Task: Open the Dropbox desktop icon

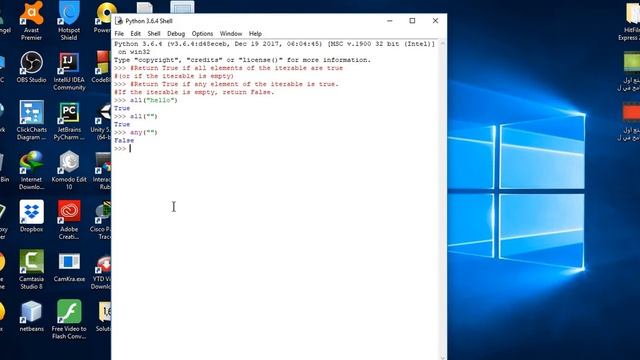Action: 31,217
